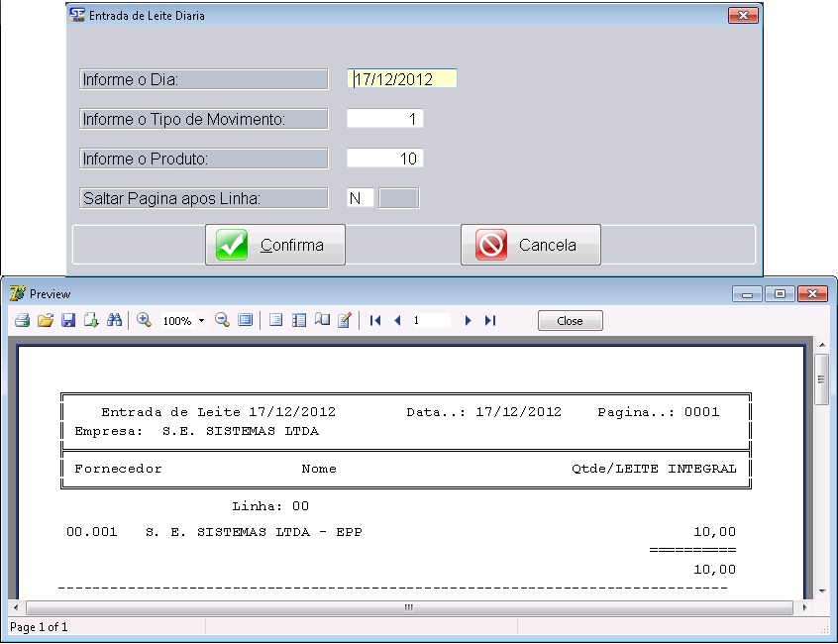Click the horizontal scrollbar of the preview
838x644 pixels.
click(407, 607)
